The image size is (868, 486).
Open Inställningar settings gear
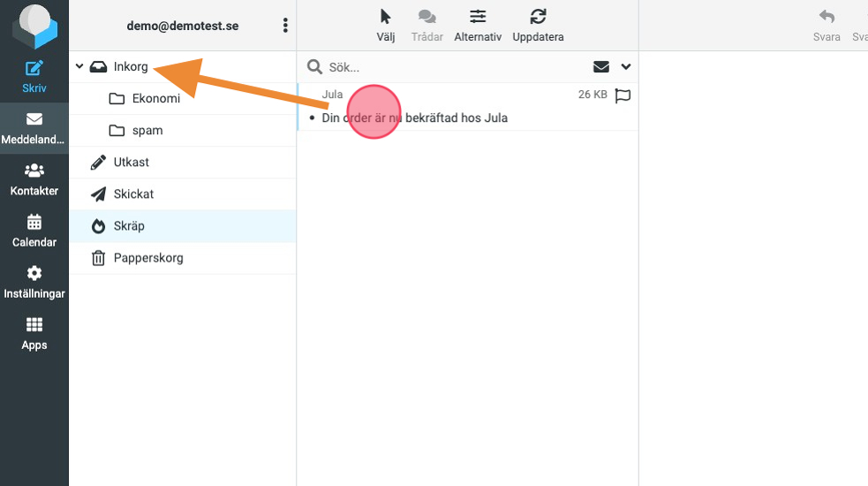click(x=34, y=274)
